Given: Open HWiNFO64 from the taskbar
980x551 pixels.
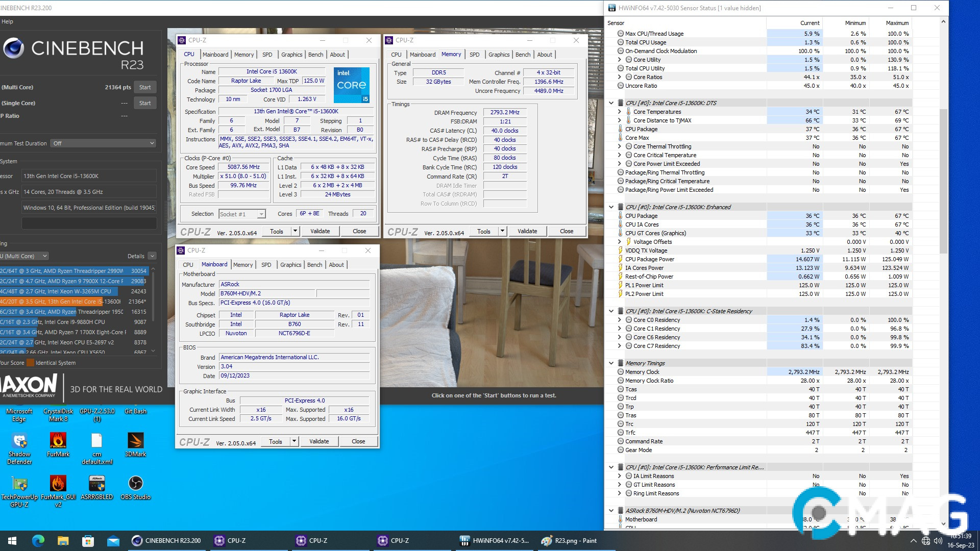Looking at the screenshot, I should [494, 541].
